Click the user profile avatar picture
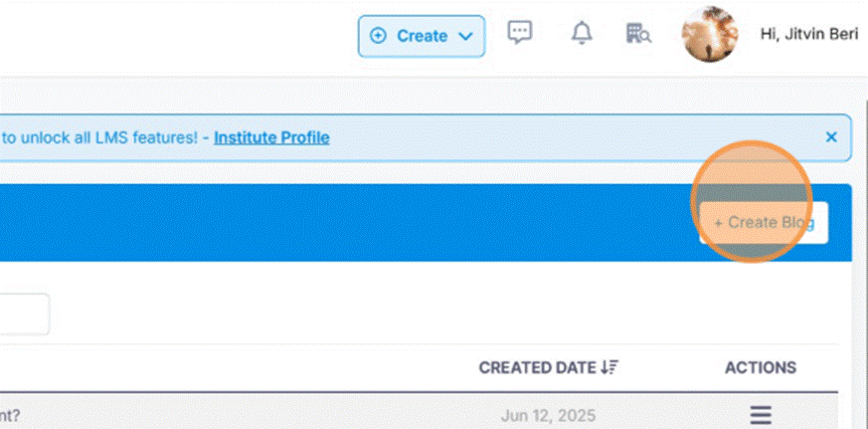 (x=709, y=34)
